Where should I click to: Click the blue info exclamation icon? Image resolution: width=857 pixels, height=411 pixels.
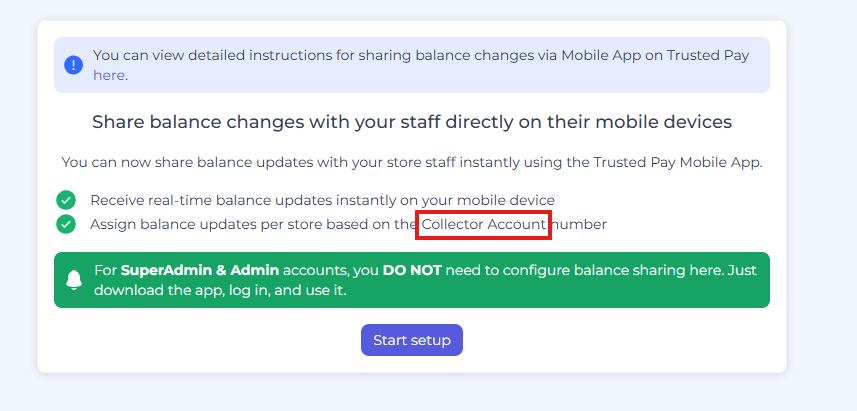[x=73, y=65]
